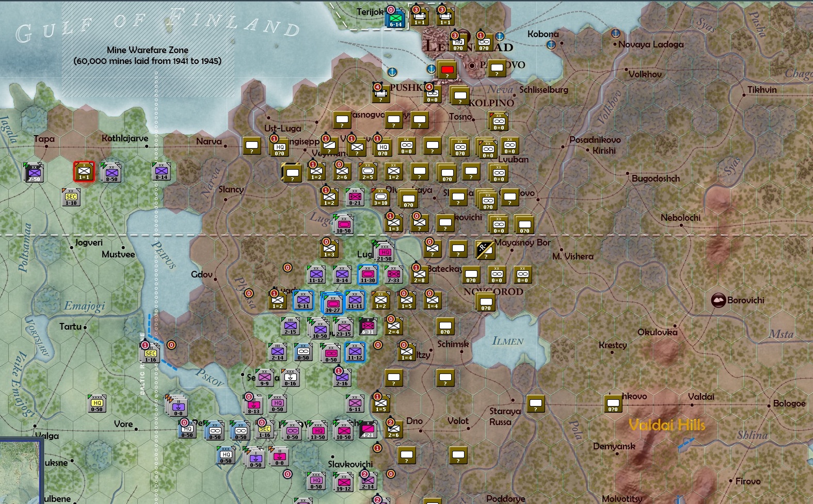
Task: Click the anchor port icon at Kobona
Action: click(x=551, y=44)
